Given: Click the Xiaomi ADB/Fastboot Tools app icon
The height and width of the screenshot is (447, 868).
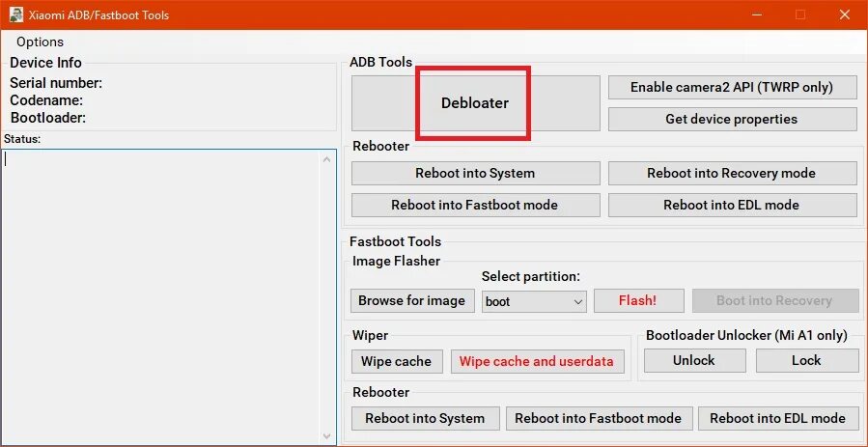Looking at the screenshot, I should click(x=16, y=14).
